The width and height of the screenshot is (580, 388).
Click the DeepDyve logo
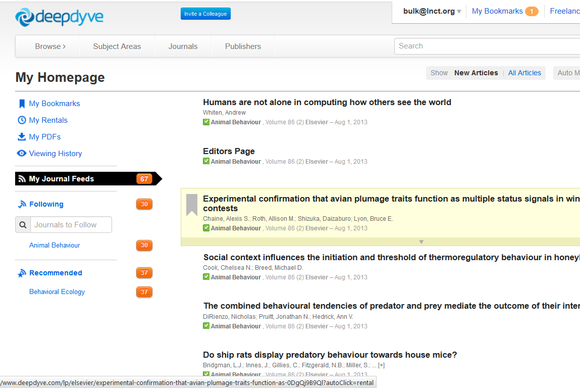[59, 17]
